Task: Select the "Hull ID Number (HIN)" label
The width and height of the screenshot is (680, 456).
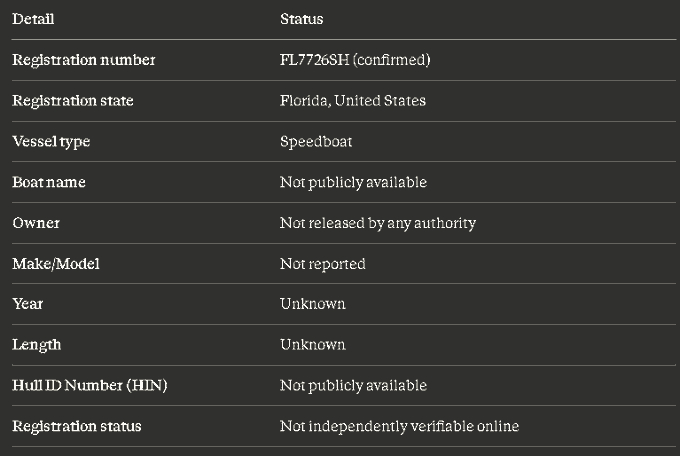Action: [89, 385]
